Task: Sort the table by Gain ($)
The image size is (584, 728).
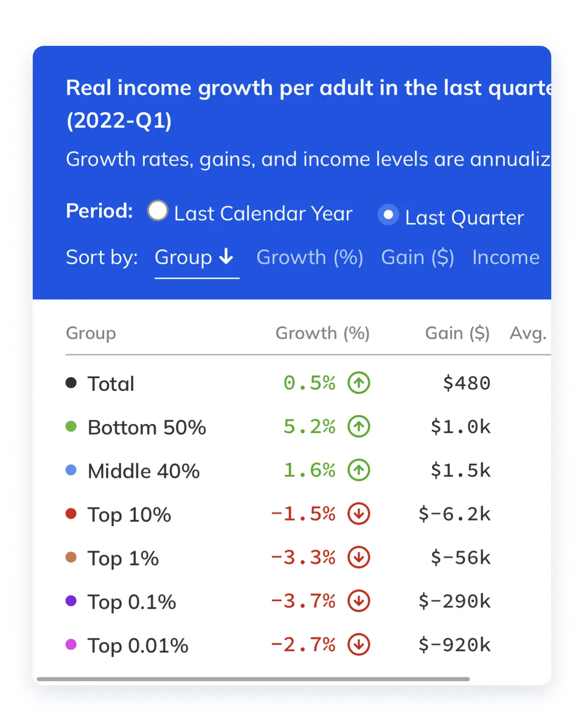Action: (x=417, y=258)
